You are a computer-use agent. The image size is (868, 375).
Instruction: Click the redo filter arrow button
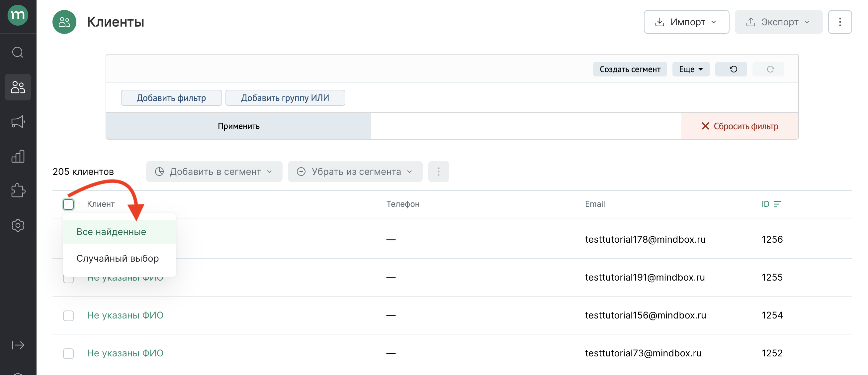(x=768, y=69)
